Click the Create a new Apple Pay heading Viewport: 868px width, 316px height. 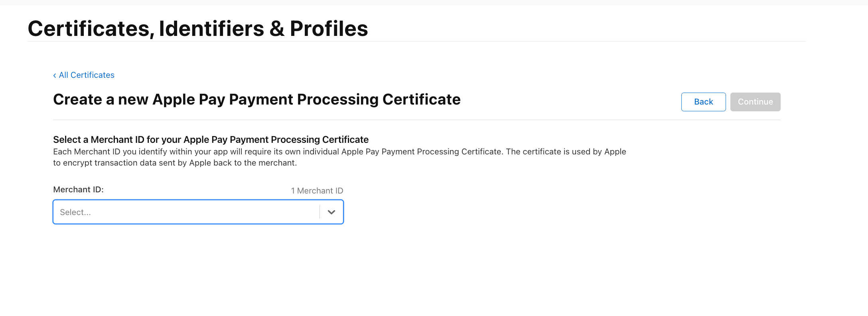(256, 99)
